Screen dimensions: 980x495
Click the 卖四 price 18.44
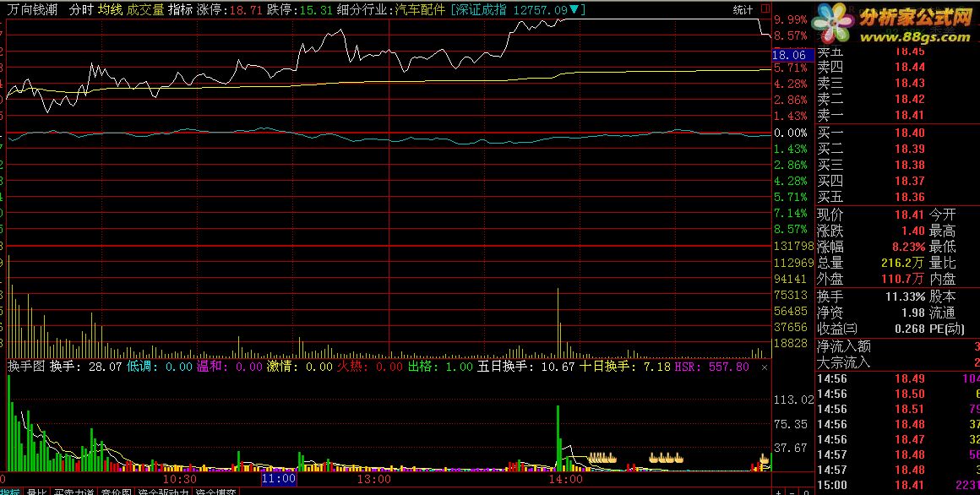pyautogui.click(x=909, y=67)
